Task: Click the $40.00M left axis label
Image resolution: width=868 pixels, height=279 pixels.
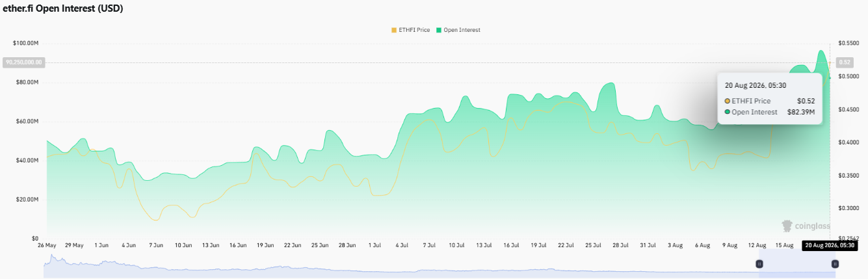Action: pos(27,160)
